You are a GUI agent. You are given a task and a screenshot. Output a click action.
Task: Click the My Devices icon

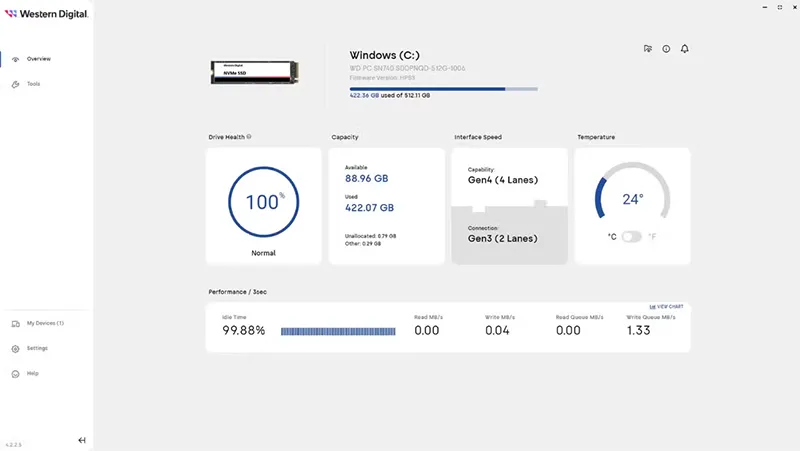pyautogui.click(x=15, y=324)
